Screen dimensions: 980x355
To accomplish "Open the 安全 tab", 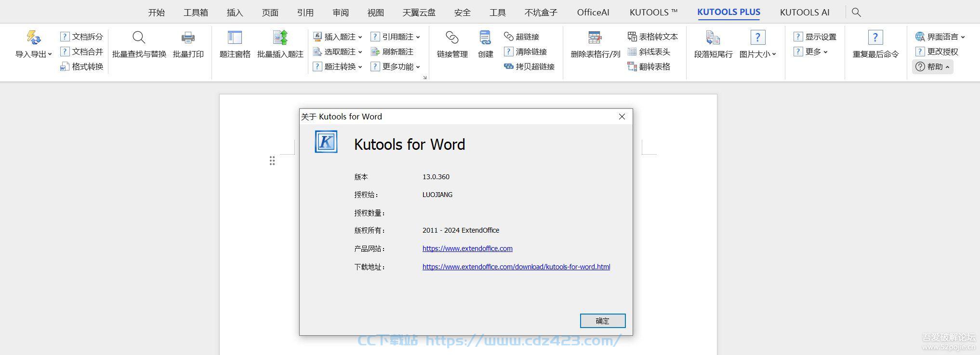I will (x=463, y=13).
